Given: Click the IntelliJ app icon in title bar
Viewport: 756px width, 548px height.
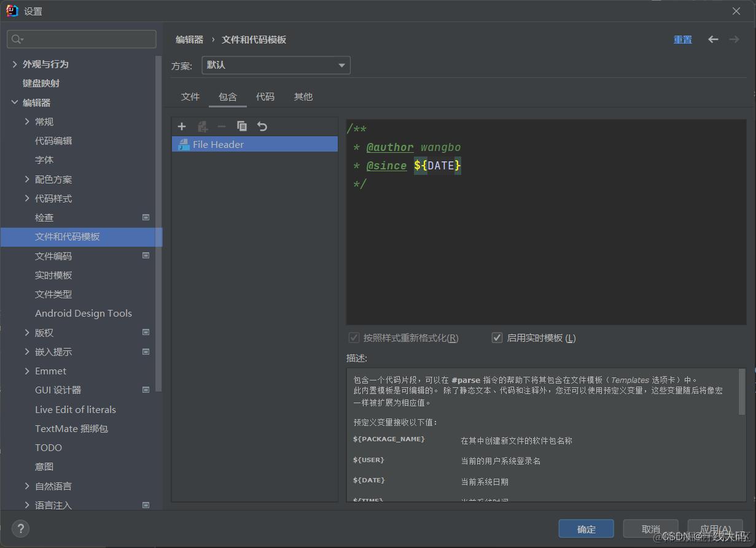Looking at the screenshot, I should point(12,10).
